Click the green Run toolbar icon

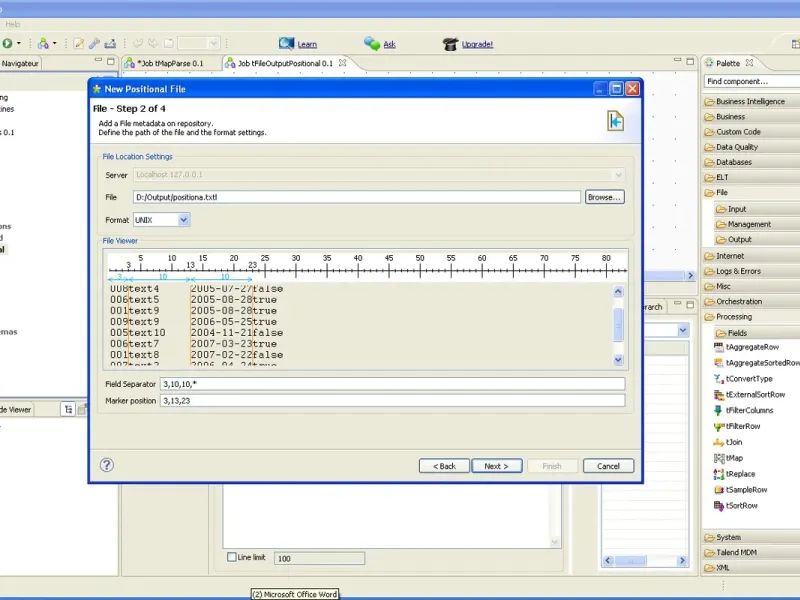pyautogui.click(x=7, y=43)
